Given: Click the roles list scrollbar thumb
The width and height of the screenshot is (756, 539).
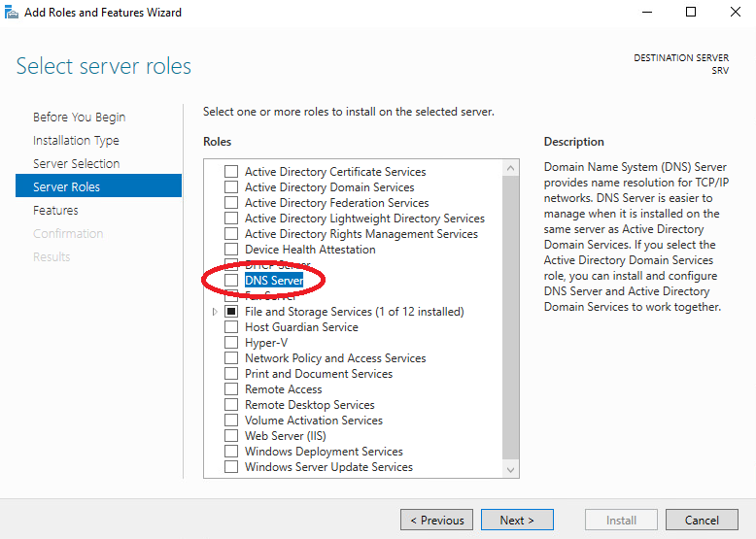Looking at the screenshot, I should coord(510,318).
